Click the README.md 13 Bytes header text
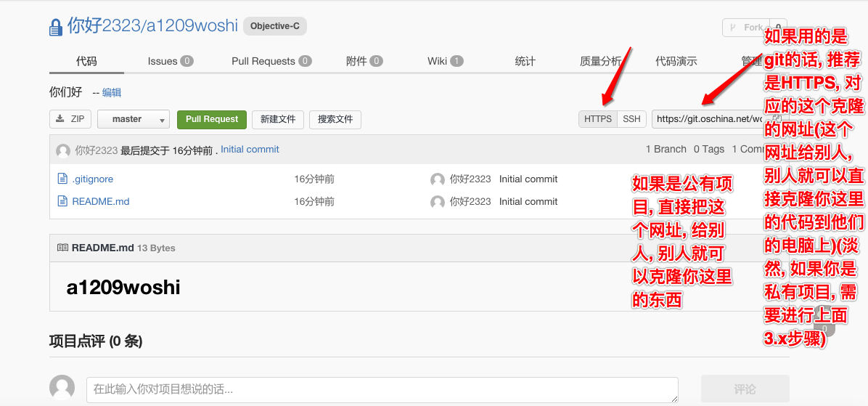 coord(123,248)
